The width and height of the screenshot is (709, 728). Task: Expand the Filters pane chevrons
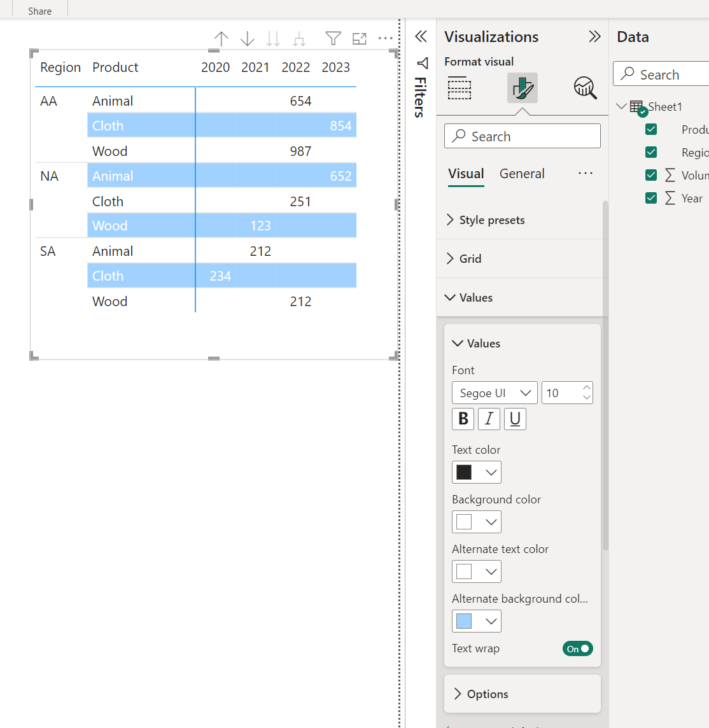click(421, 36)
